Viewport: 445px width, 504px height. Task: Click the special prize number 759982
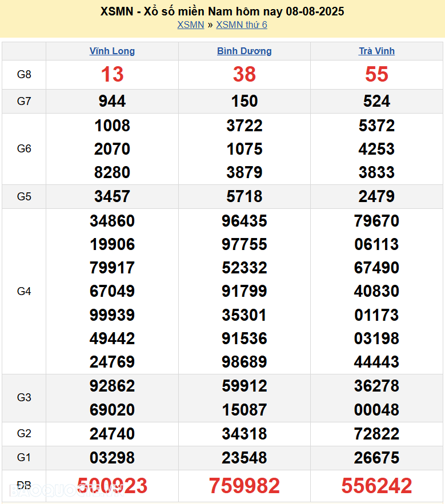click(244, 486)
